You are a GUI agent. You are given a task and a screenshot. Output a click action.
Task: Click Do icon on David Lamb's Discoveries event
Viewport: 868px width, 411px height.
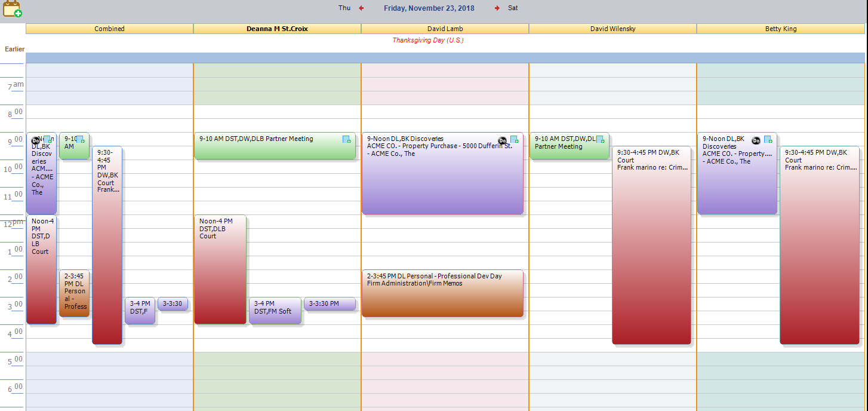[x=503, y=140]
